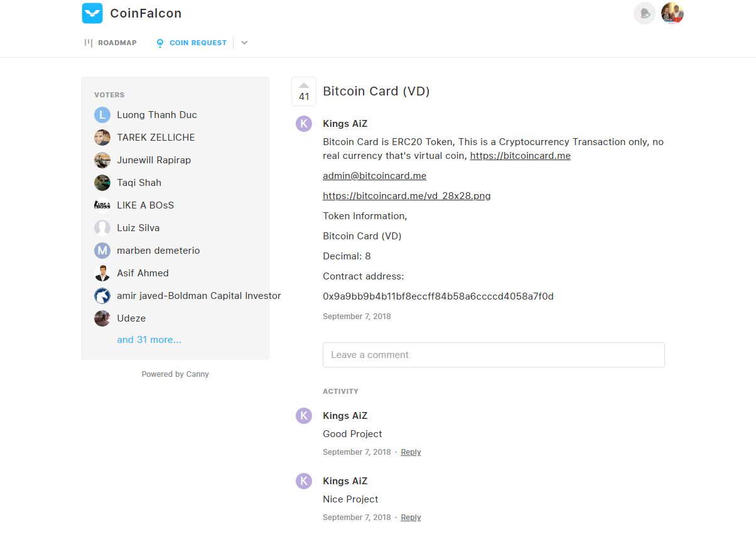The width and height of the screenshot is (756, 537).
Task: Click the Roadmap bars icon
Action: 89,43
